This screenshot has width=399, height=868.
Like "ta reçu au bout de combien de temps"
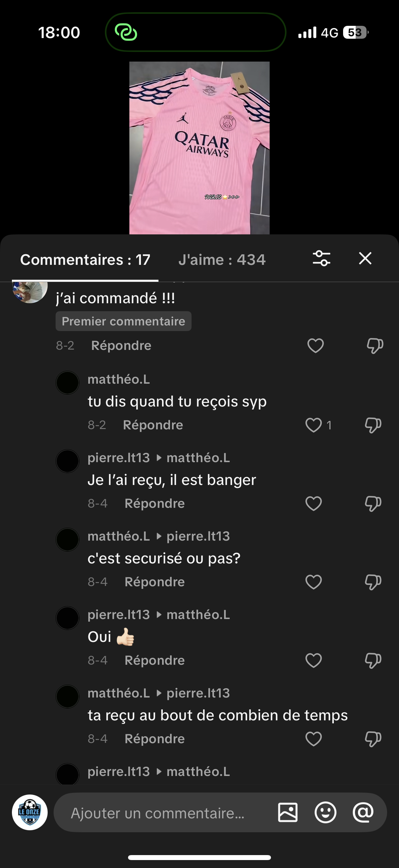pyautogui.click(x=313, y=739)
